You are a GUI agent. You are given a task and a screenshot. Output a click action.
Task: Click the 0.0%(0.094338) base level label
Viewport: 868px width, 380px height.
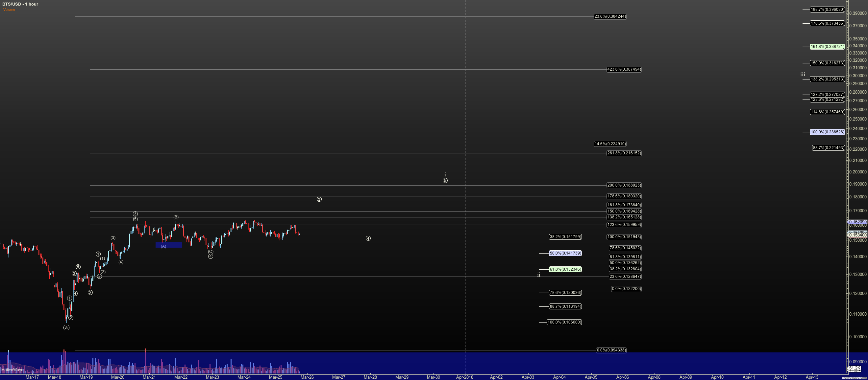click(611, 350)
